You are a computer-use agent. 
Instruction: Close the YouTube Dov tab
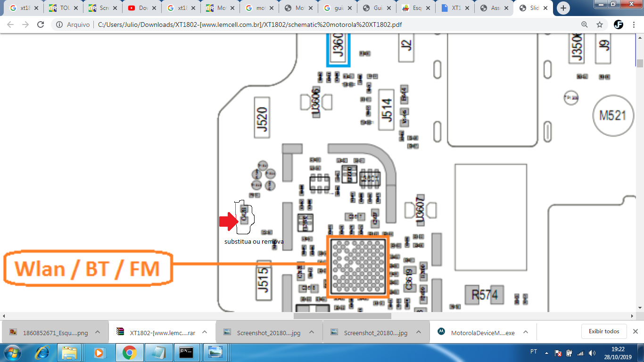click(154, 8)
